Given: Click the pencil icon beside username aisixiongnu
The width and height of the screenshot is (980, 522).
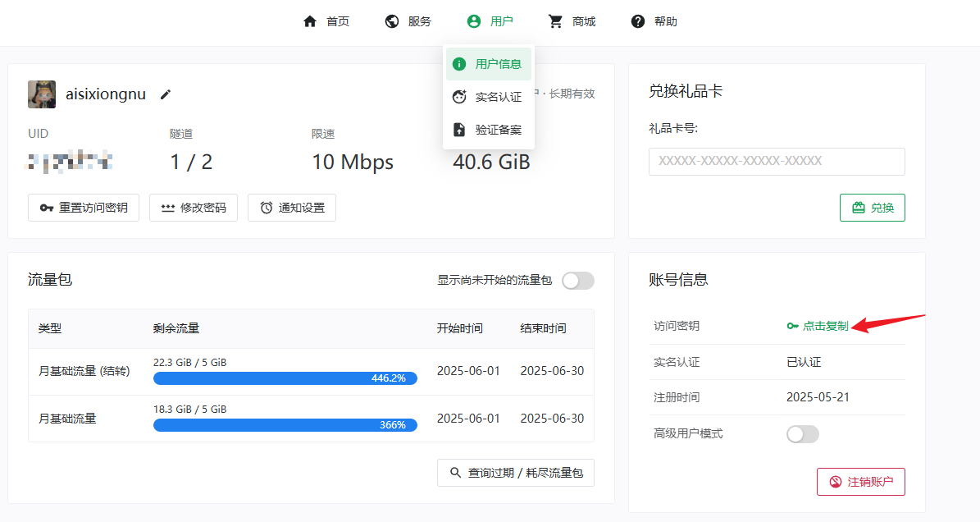Looking at the screenshot, I should (x=166, y=94).
